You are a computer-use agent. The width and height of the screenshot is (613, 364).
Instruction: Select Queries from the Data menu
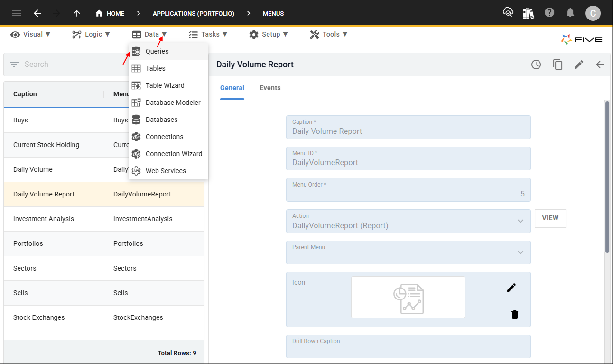157,51
